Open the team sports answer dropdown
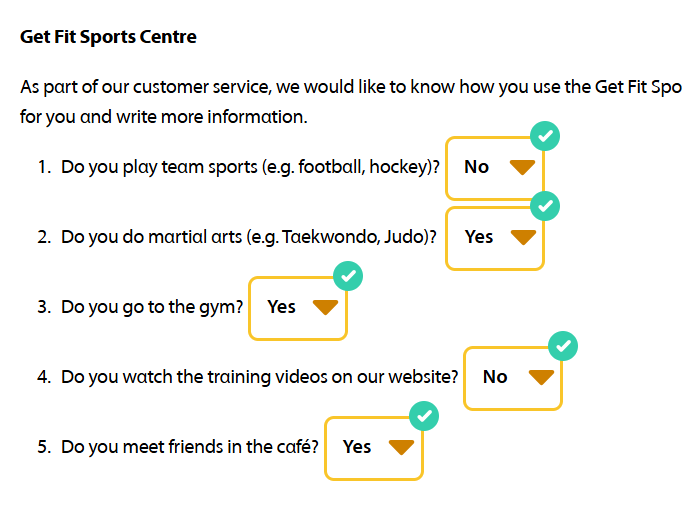Screen dimensions: 682x523 [495, 168]
